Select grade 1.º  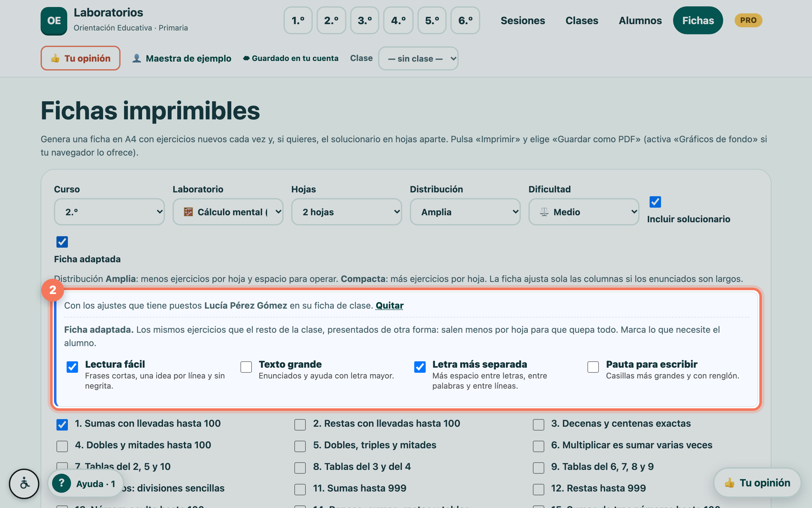tap(298, 21)
